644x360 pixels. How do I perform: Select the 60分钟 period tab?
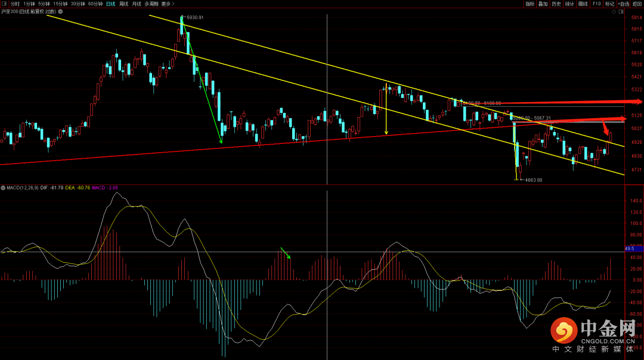click(x=95, y=4)
